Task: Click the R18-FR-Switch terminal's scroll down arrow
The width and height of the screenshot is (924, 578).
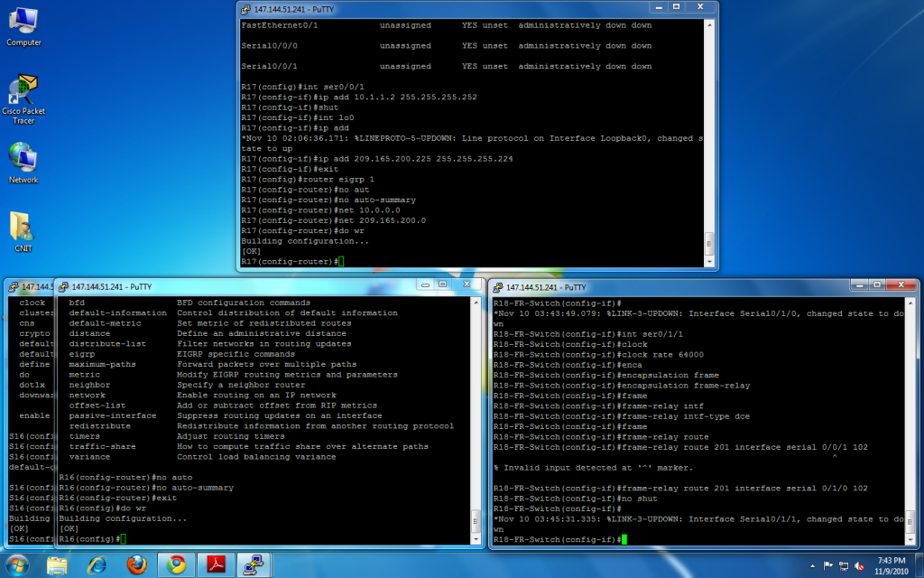Action: pos(909,540)
